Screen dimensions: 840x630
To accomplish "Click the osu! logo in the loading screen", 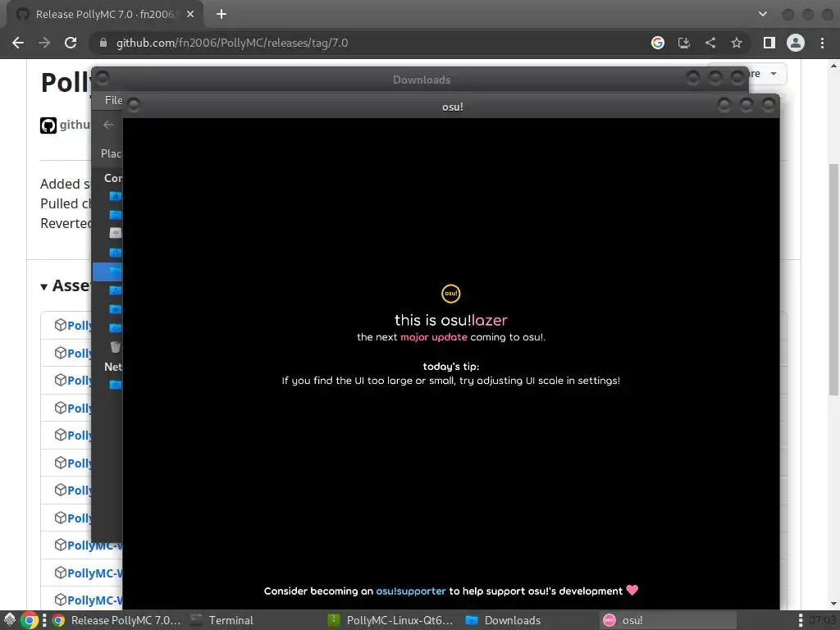I will click(x=451, y=294).
